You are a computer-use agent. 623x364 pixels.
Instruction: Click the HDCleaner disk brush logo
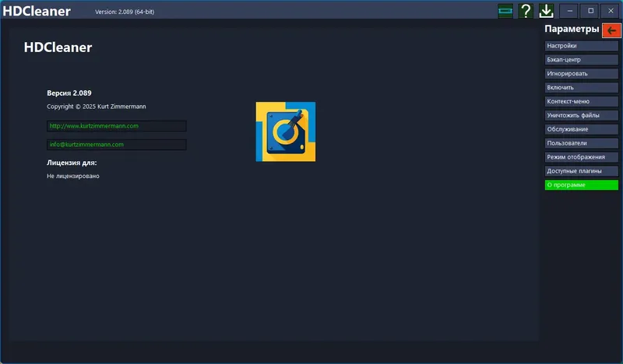coord(285,131)
